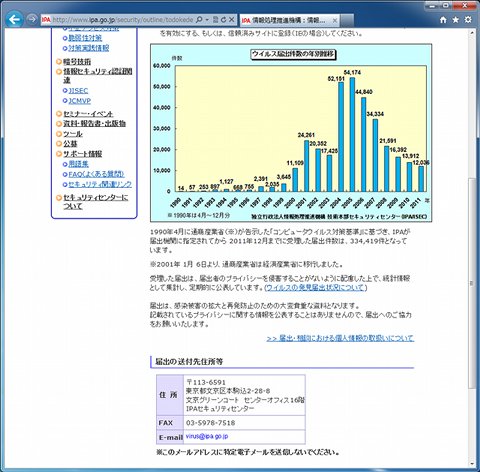Stop loading with the X in address bar
The height and width of the screenshot is (472, 480).
(x=231, y=20)
